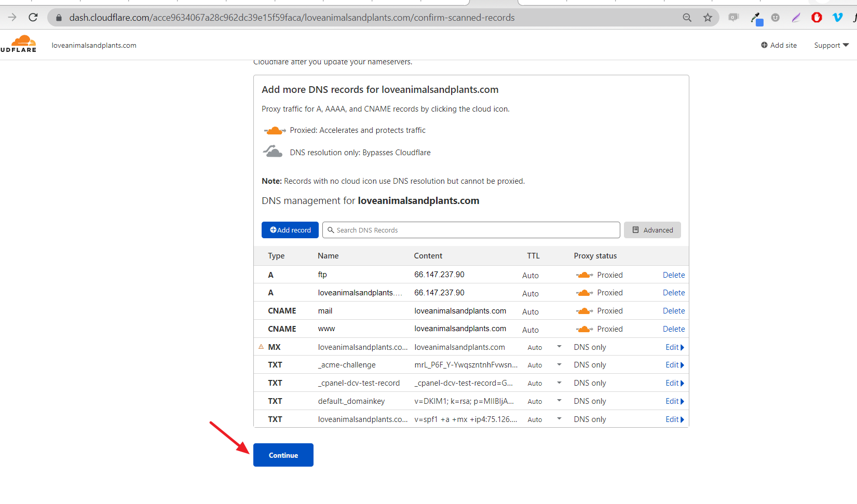The height and width of the screenshot is (504, 857).
Task: Click the orange Proxied legend cloud icon
Action: [275, 130]
